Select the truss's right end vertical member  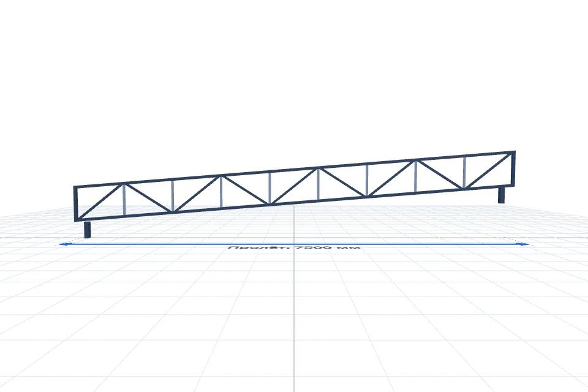(x=513, y=168)
